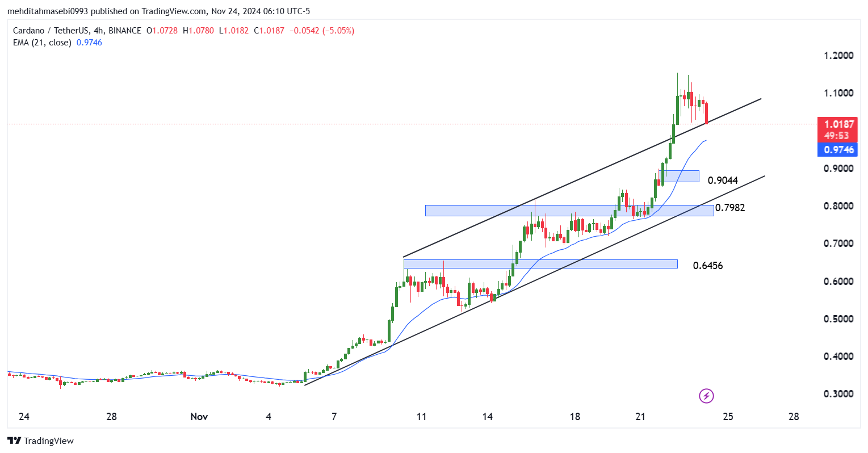Click the Nov label on time axis
Viewport: 868px width, 453px height.
[199, 417]
